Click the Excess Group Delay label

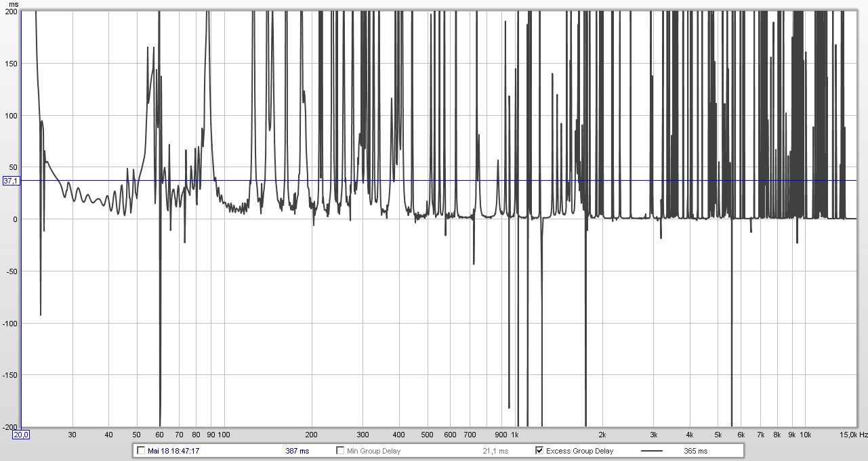tap(579, 451)
